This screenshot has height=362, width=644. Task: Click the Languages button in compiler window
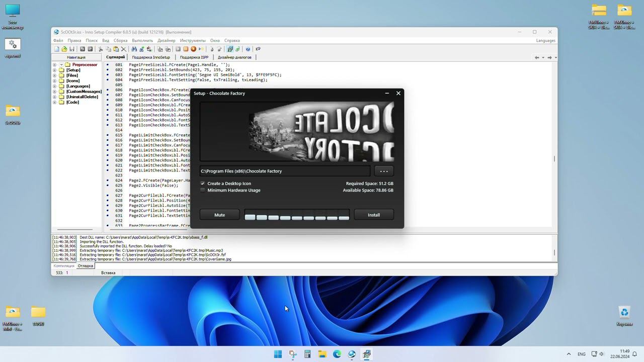click(546, 40)
